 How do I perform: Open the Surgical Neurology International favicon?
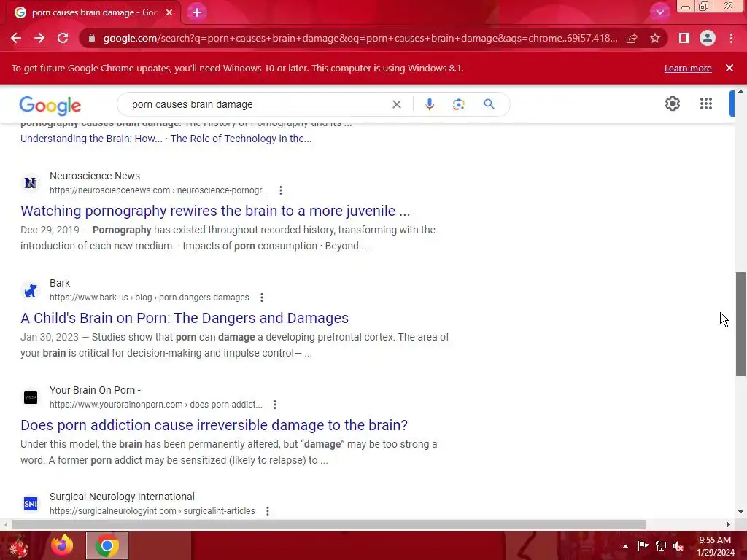click(31, 504)
